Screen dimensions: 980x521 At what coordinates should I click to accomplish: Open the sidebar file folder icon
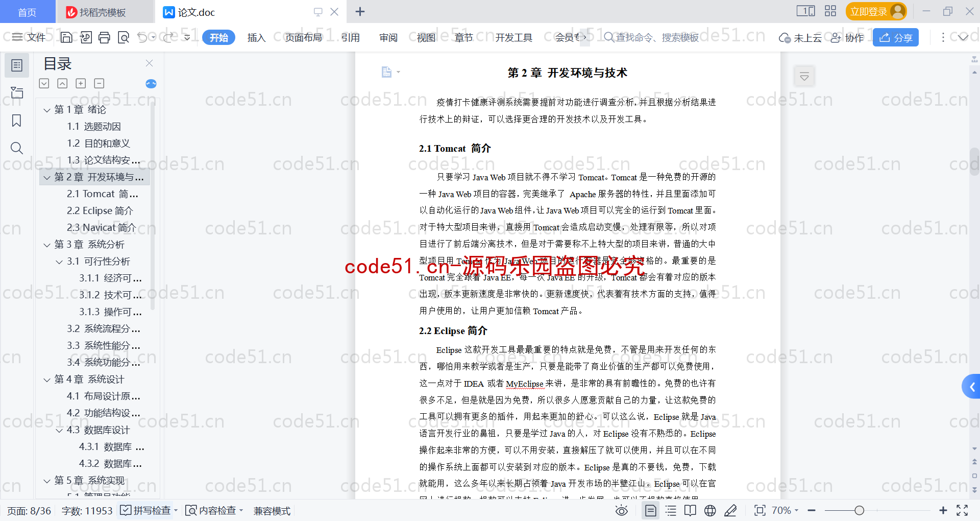pyautogui.click(x=17, y=92)
